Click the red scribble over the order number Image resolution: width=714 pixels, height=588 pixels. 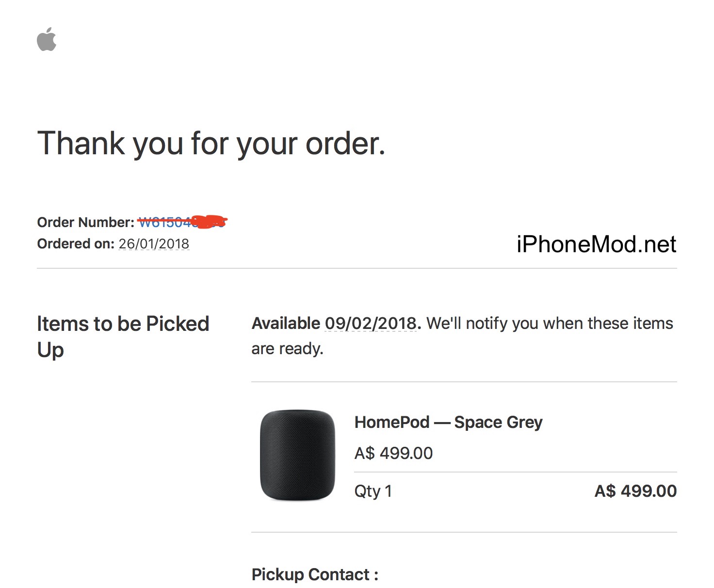(x=210, y=222)
